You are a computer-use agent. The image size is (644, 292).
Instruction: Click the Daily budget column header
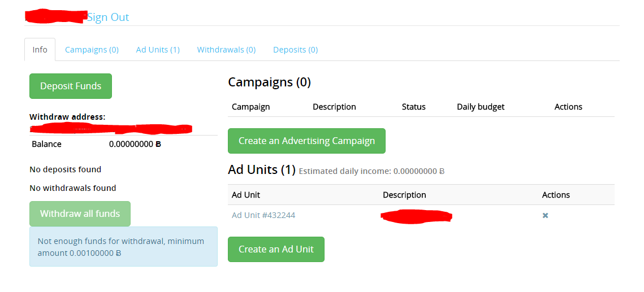click(480, 107)
